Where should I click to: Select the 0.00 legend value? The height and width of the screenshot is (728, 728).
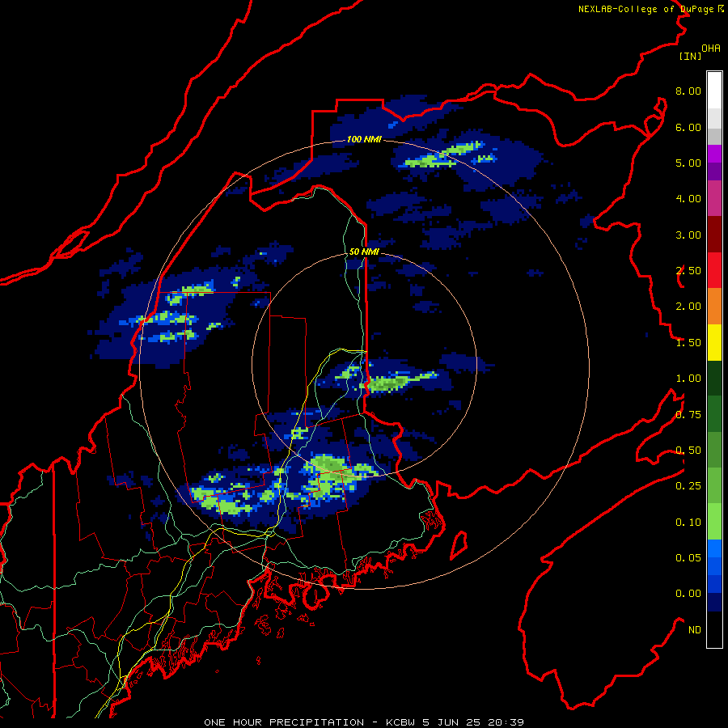tap(688, 594)
